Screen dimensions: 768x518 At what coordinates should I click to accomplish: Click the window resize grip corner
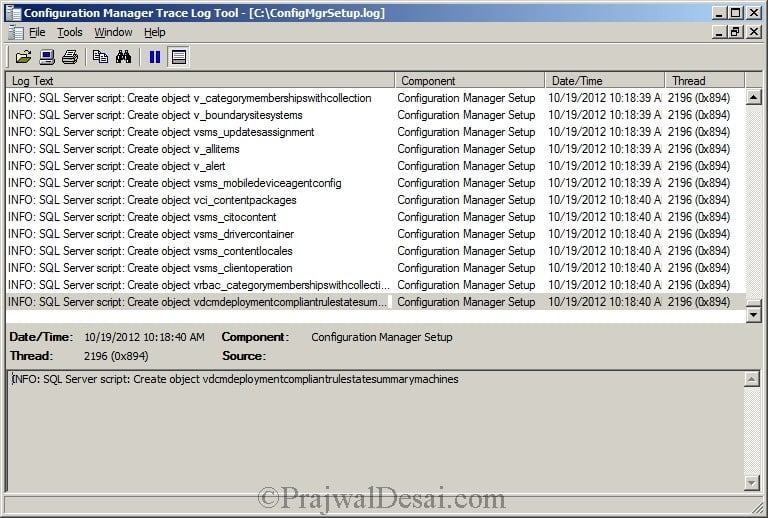(x=757, y=508)
